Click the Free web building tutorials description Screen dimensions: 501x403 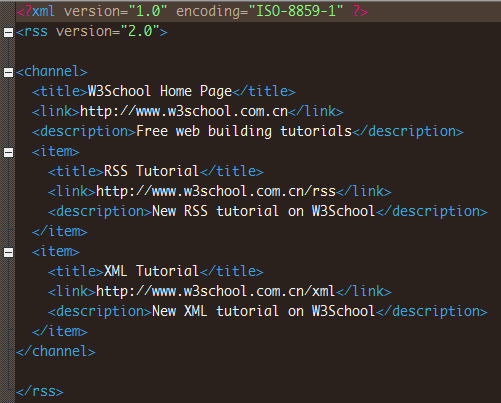pyautogui.click(x=244, y=131)
